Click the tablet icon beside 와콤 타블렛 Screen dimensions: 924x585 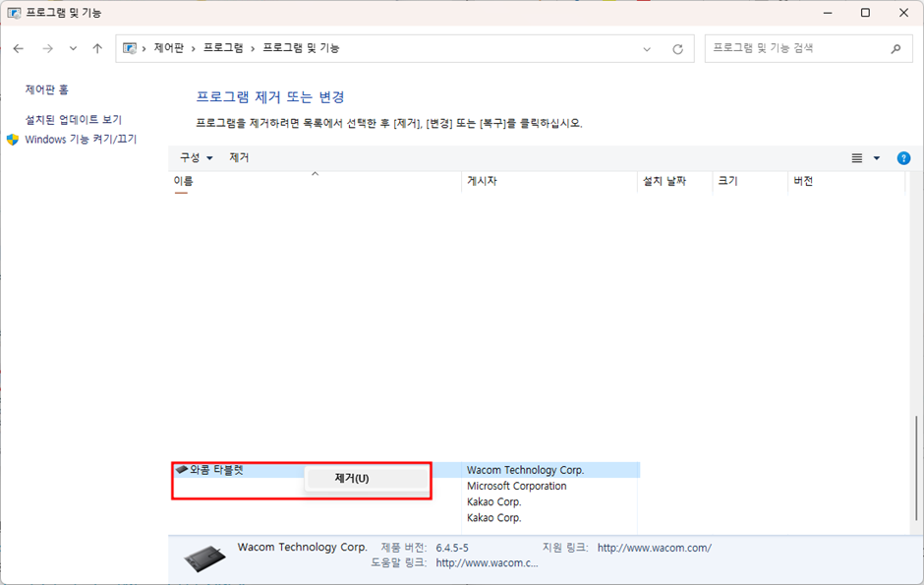pyautogui.click(x=182, y=470)
